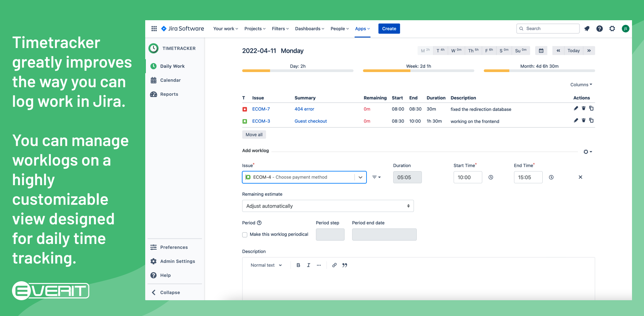Image resolution: width=644 pixels, height=316 pixels.
Task: Open Jira settings gear icon
Action: click(612, 29)
